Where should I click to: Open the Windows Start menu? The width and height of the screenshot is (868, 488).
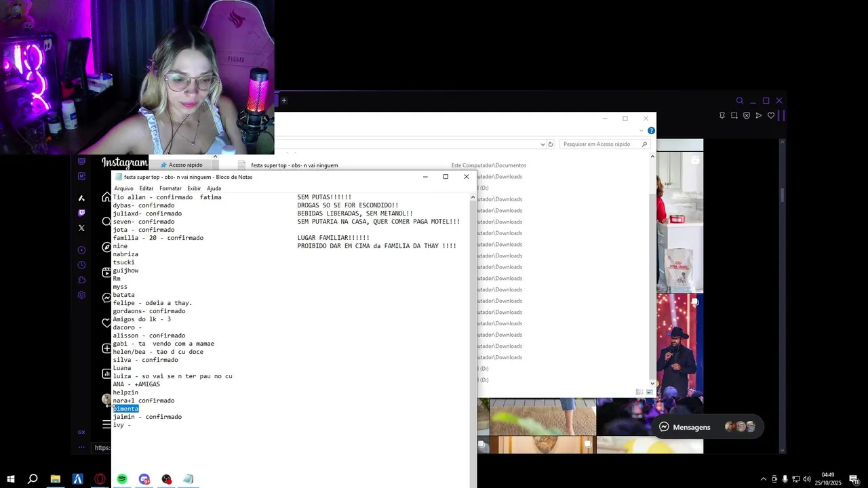point(10,479)
